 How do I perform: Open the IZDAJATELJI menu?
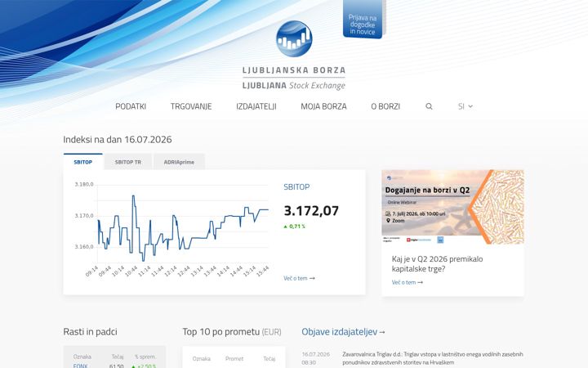click(x=256, y=106)
